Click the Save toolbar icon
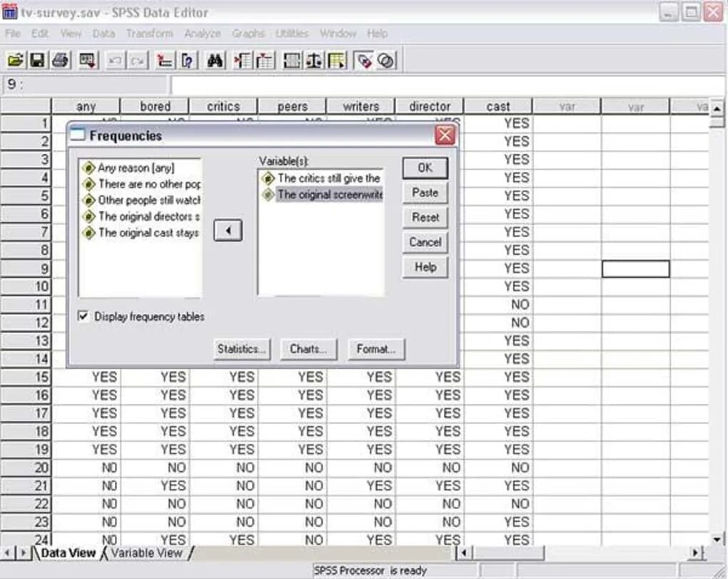The image size is (728, 579). click(x=38, y=60)
